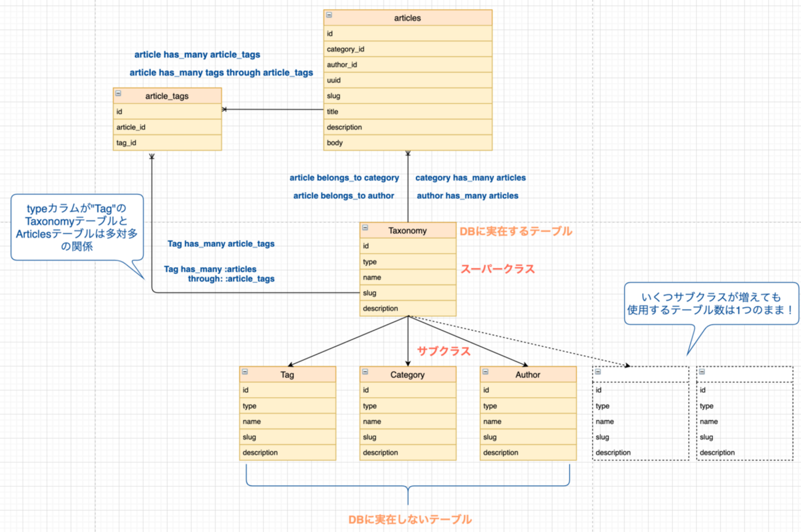Select the red 'スーパークラス' label
This screenshot has height=532, width=801.
497,270
